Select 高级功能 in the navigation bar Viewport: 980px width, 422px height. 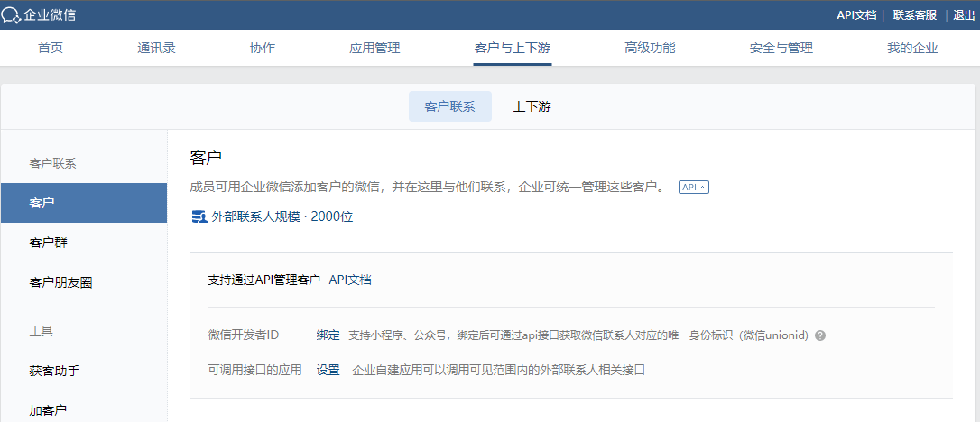tap(650, 49)
